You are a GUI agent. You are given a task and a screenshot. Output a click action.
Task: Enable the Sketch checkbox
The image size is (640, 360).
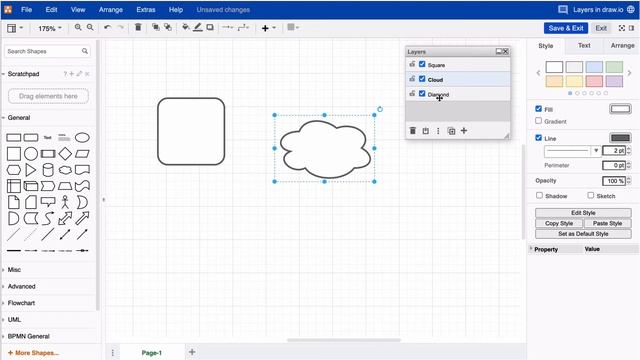click(591, 196)
